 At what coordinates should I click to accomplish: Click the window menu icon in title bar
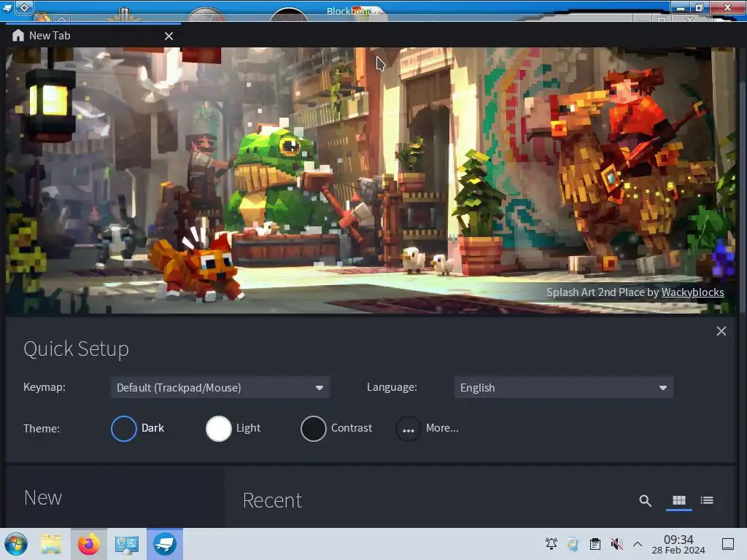coord(7,7)
